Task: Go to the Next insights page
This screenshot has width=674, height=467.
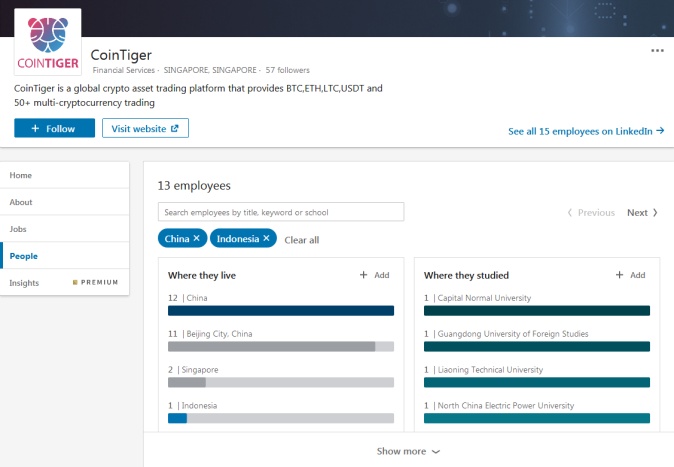Action: (x=642, y=212)
